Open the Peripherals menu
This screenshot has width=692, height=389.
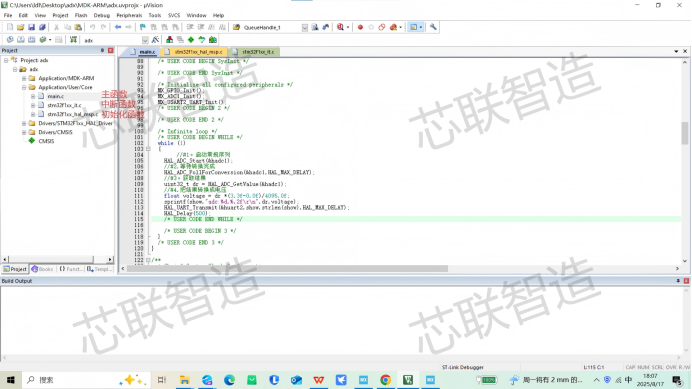pos(129,15)
